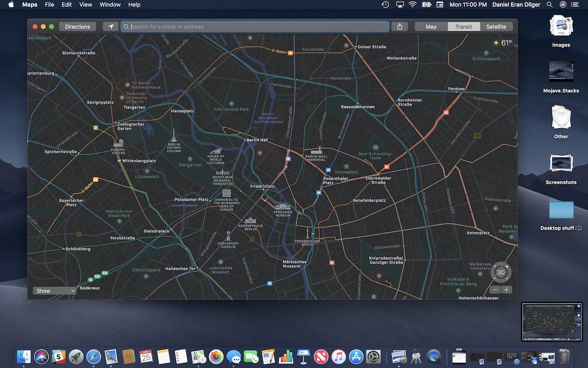Select the House of World Cultures landmark

point(215,151)
